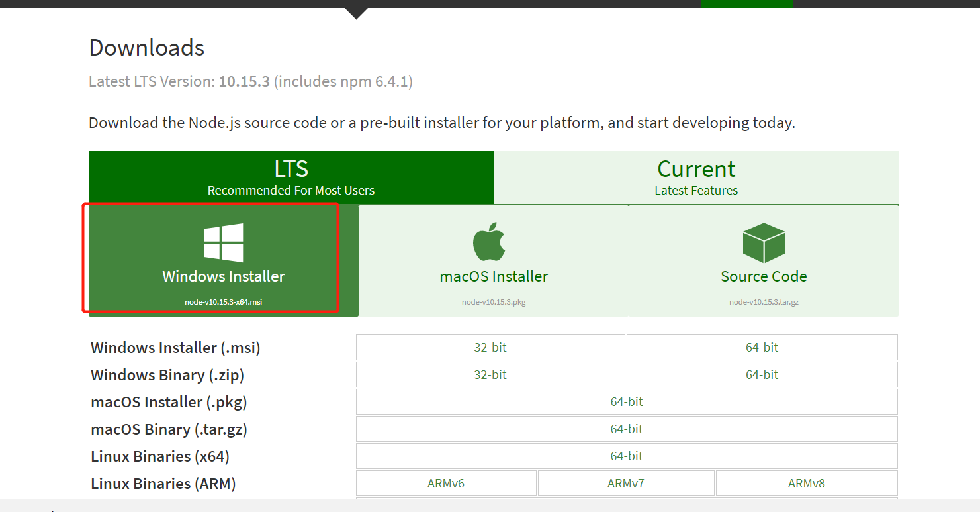Switch to the Current tab
Screen dimensions: 980x512
click(696, 178)
